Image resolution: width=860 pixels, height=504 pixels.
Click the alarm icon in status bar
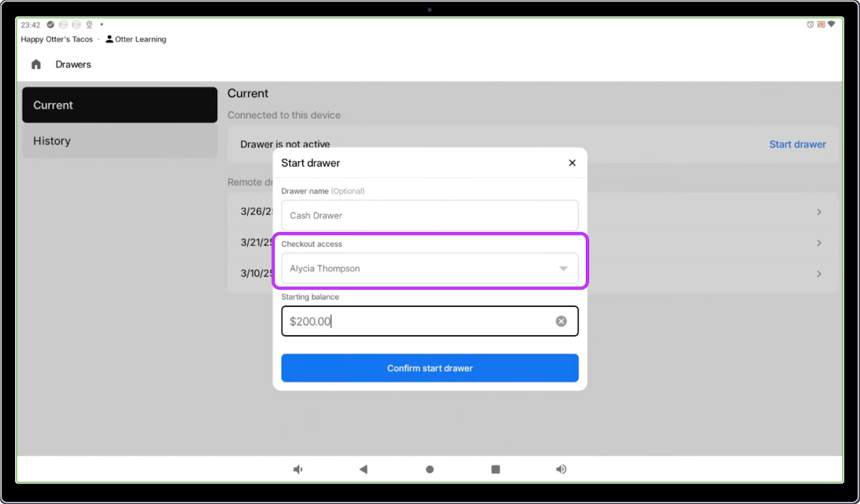(x=810, y=24)
